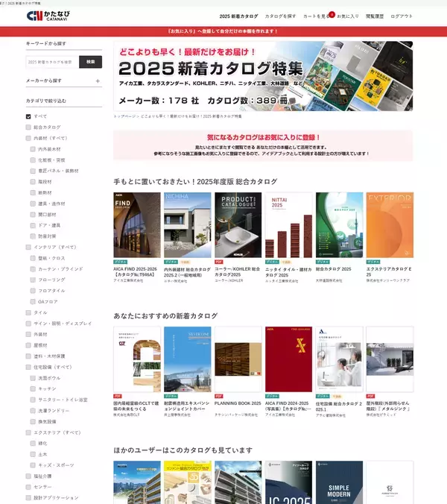Image resolution: width=447 pixels, height=504 pixels.
Task: Open カタログを探す in top navigation
Action: tap(280, 16)
